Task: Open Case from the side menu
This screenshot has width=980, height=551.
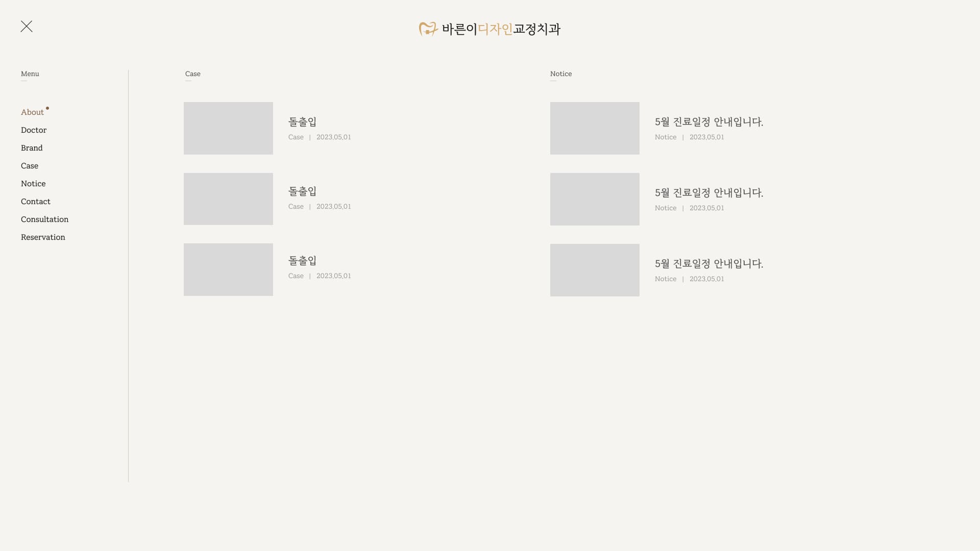Action: (30, 166)
